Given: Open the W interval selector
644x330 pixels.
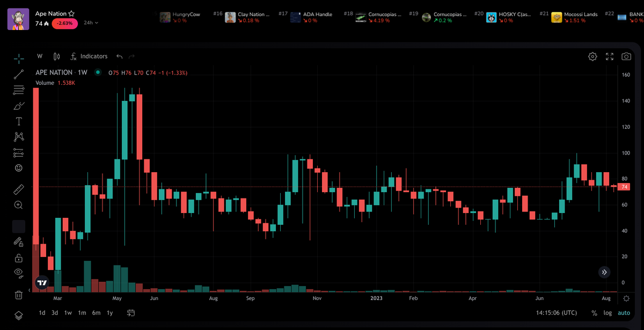Looking at the screenshot, I should (40, 56).
